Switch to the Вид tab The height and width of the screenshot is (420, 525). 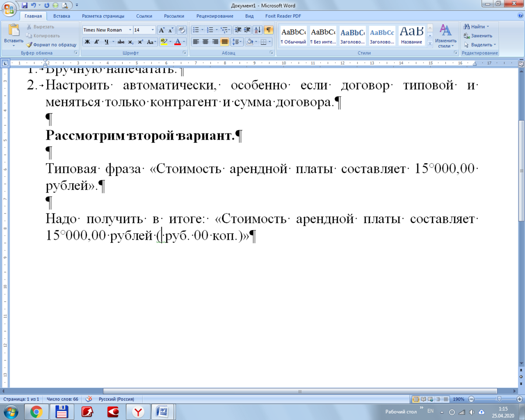click(249, 16)
